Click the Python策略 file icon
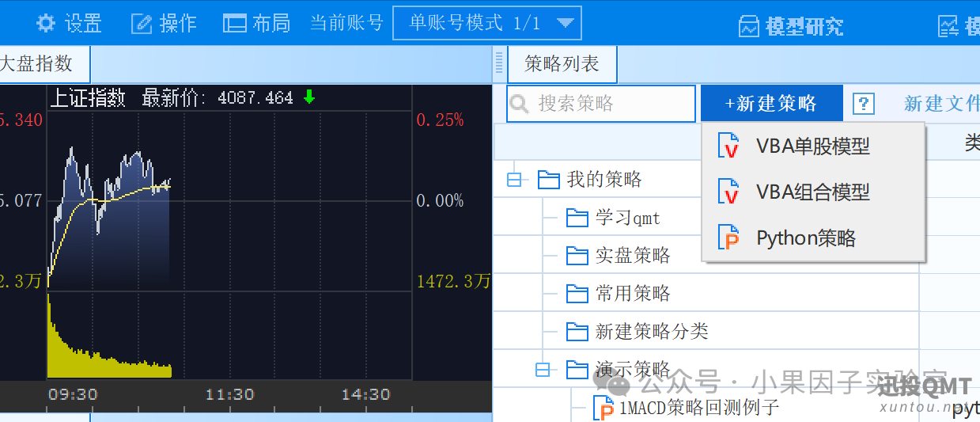Image resolution: width=980 pixels, height=422 pixels. (x=728, y=238)
